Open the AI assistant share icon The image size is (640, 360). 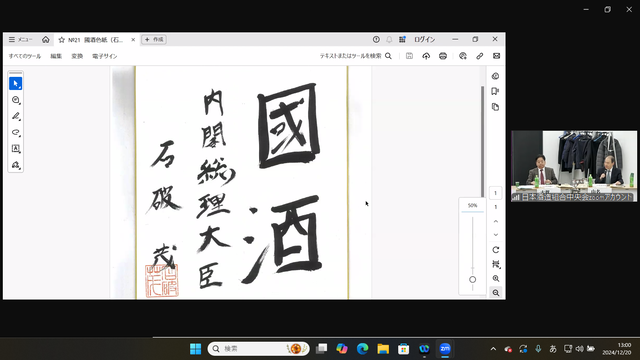463,56
